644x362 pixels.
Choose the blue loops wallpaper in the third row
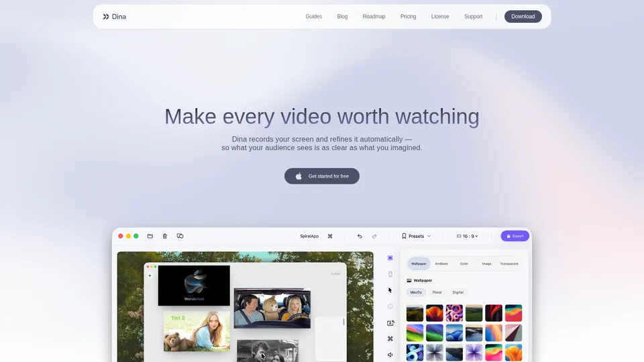(415, 353)
